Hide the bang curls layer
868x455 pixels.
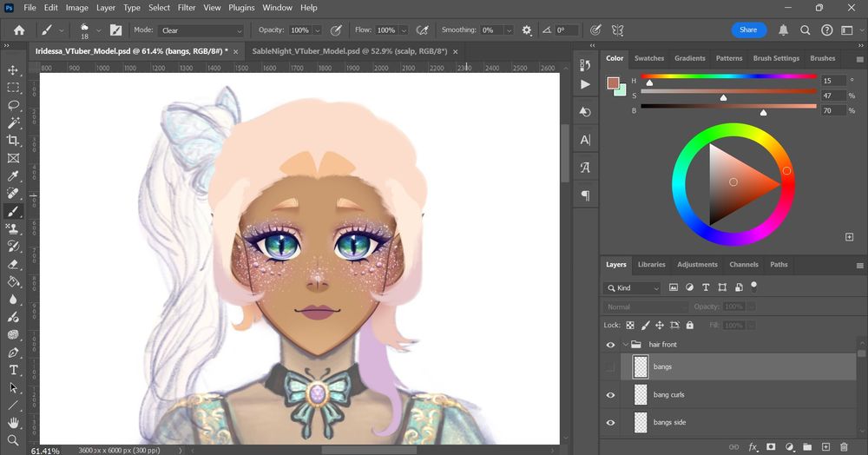[x=610, y=395]
